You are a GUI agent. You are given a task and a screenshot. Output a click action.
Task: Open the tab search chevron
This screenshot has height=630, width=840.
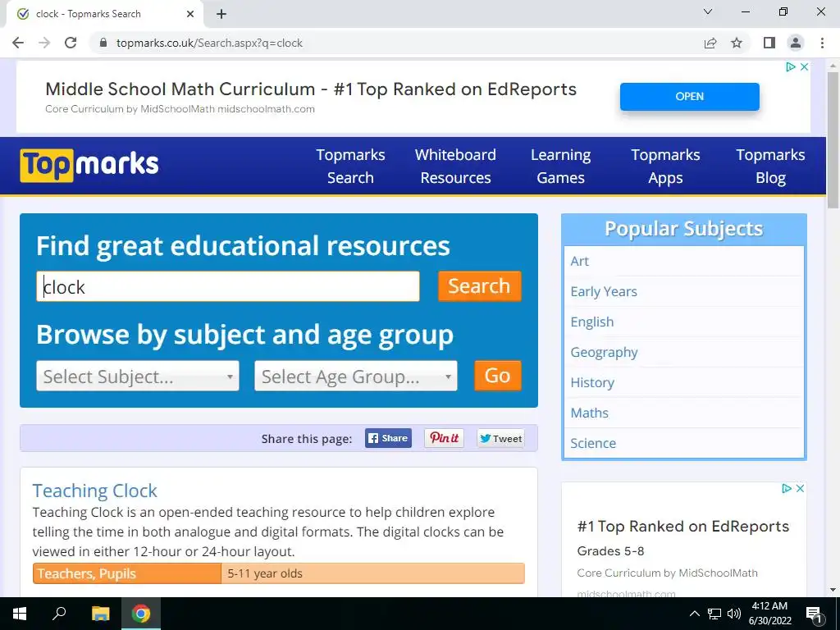[x=708, y=11]
